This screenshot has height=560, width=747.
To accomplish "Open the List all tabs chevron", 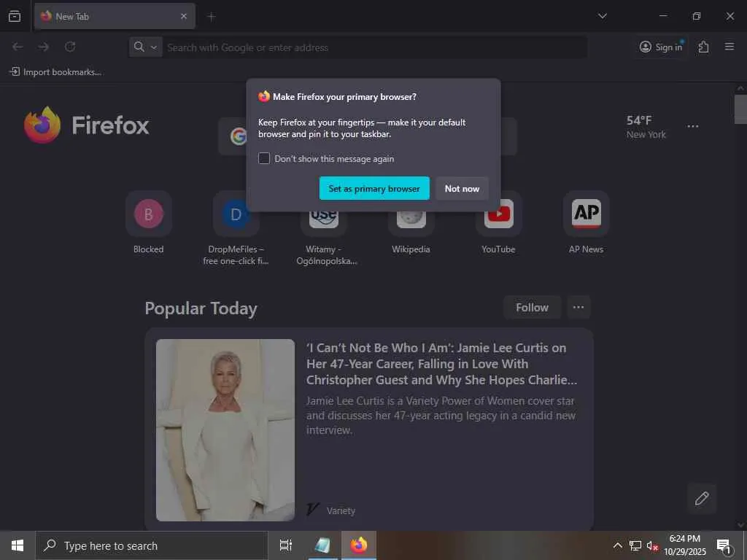I will pyautogui.click(x=602, y=16).
